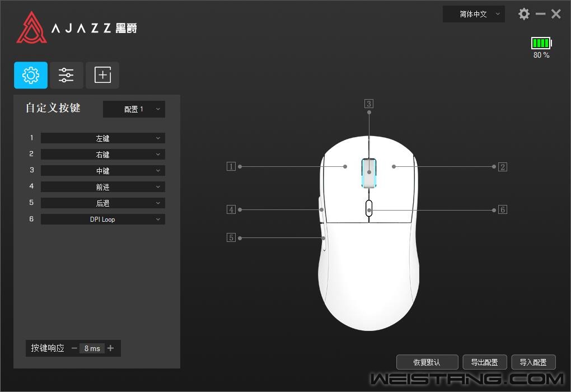Minimize the AJAZZ window

[x=540, y=14]
